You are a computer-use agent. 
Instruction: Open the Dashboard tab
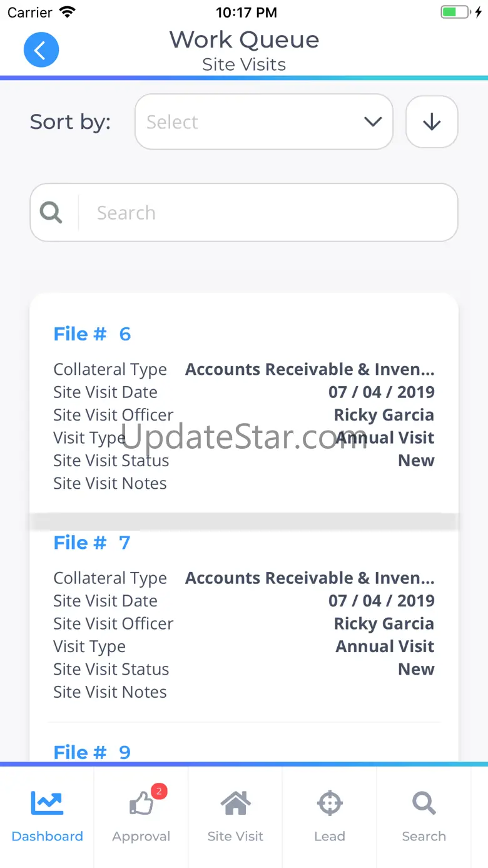point(47,817)
